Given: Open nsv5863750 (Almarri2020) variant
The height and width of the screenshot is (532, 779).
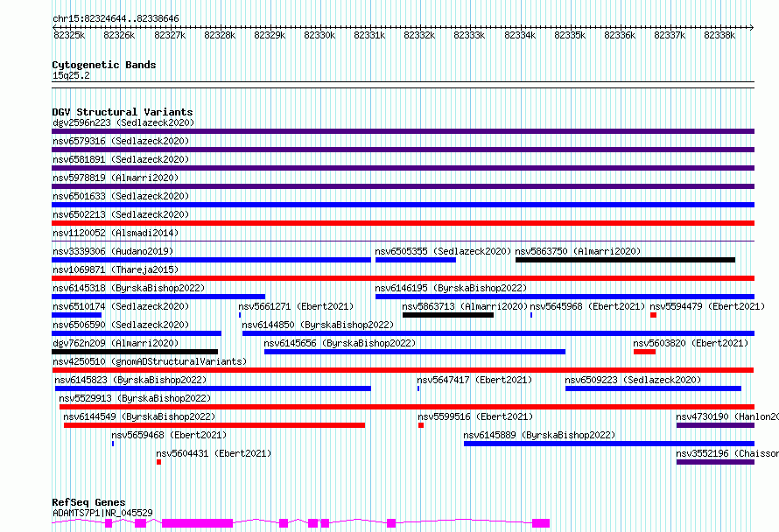Looking at the screenshot, I should pos(578,251).
